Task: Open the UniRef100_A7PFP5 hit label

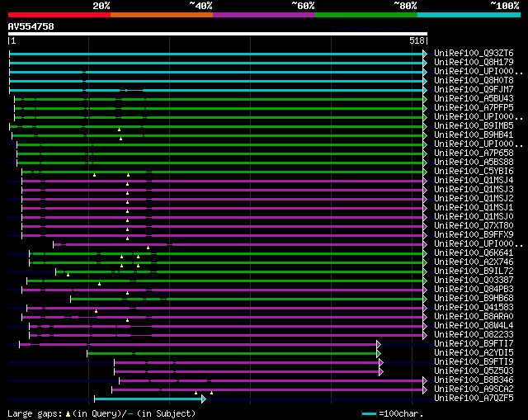Action: pos(474,108)
